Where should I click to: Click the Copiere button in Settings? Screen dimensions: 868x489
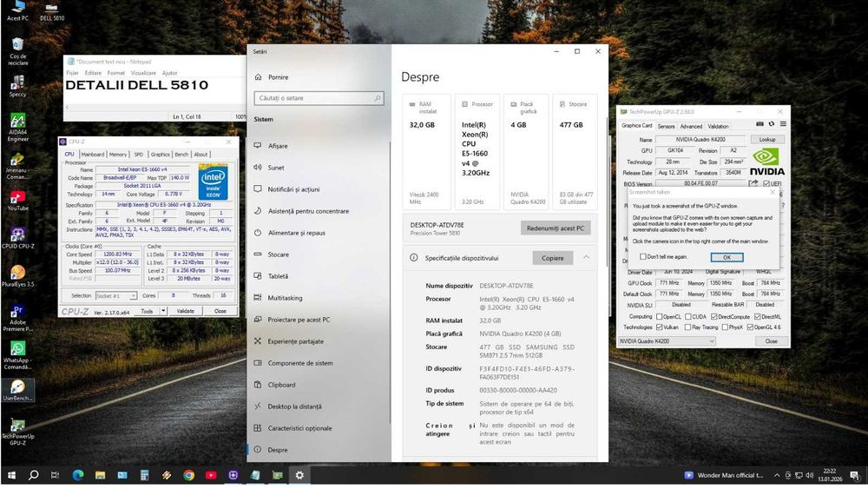point(552,258)
